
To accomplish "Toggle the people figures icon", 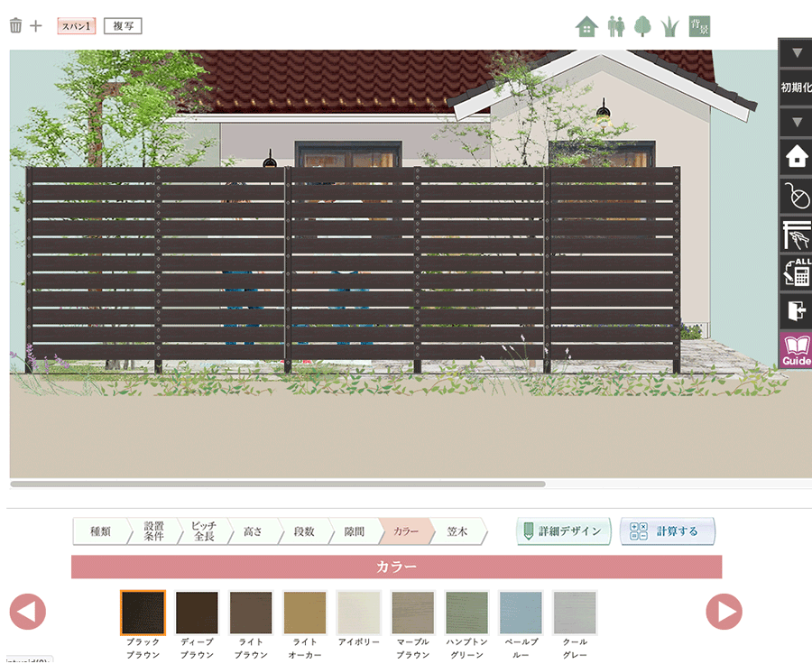I will (x=616, y=26).
